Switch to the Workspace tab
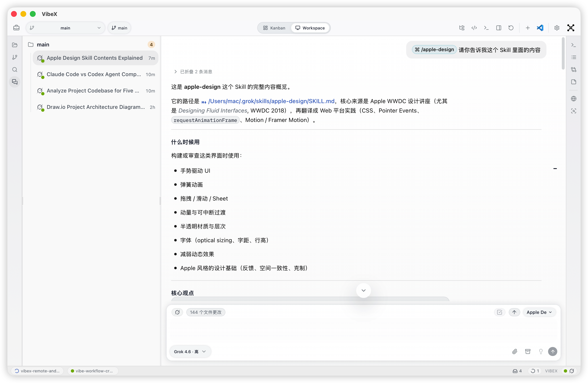588x383 pixels. pyautogui.click(x=310, y=28)
